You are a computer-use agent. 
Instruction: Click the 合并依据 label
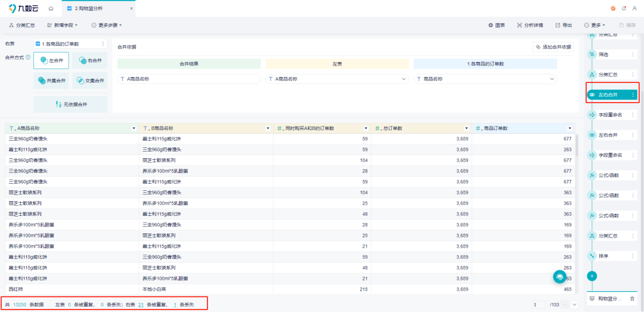(127, 47)
